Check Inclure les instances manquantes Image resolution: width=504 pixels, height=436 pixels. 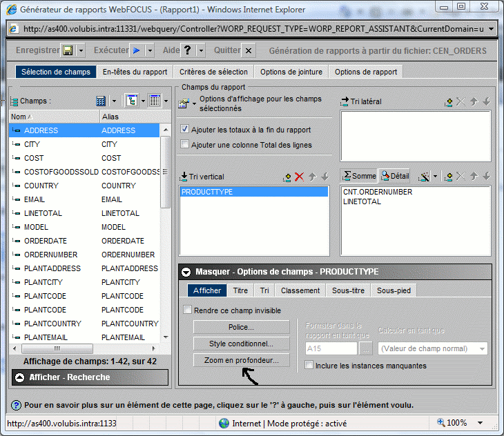pyautogui.click(x=309, y=365)
